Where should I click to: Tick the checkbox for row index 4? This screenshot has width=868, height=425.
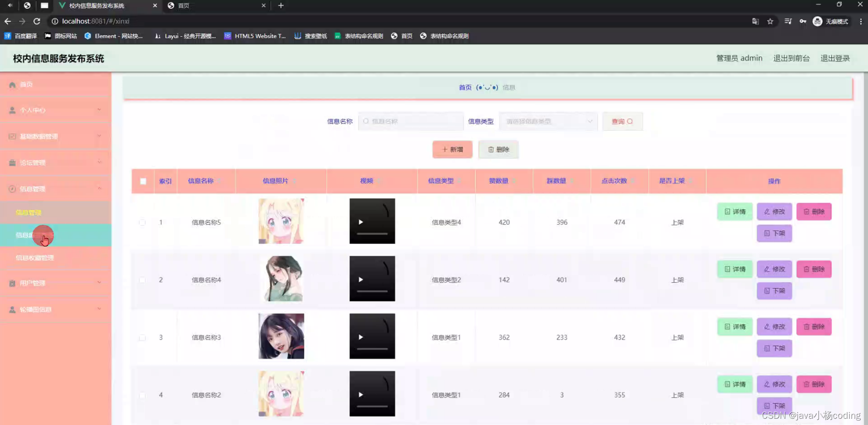tap(142, 395)
